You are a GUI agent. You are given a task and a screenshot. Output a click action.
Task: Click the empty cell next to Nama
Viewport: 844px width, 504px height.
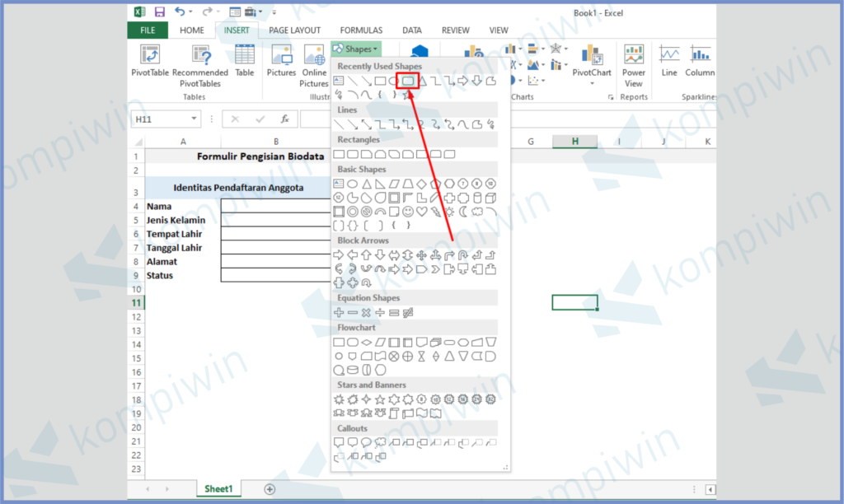[x=275, y=207]
